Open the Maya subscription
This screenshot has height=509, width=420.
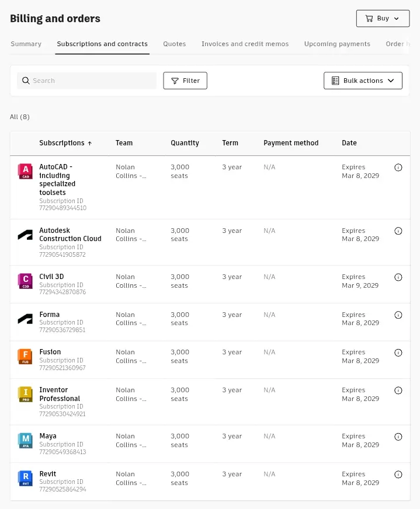48,436
